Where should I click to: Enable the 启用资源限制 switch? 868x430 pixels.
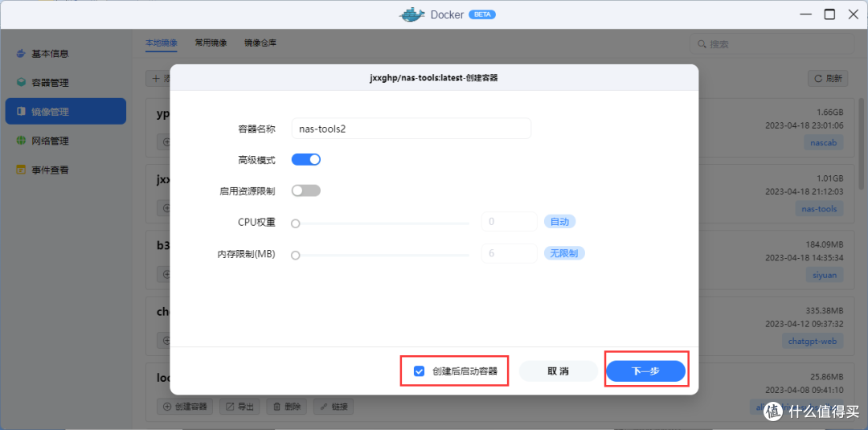coord(306,190)
